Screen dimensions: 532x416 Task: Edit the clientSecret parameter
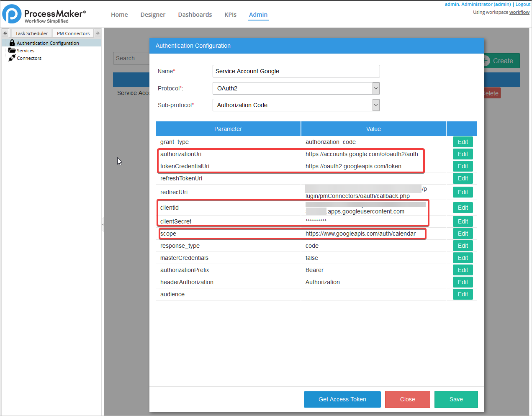click(463, 221)
